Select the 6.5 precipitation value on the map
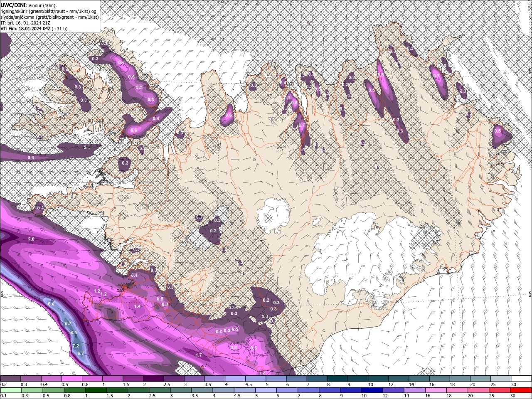 coord(74,333)
